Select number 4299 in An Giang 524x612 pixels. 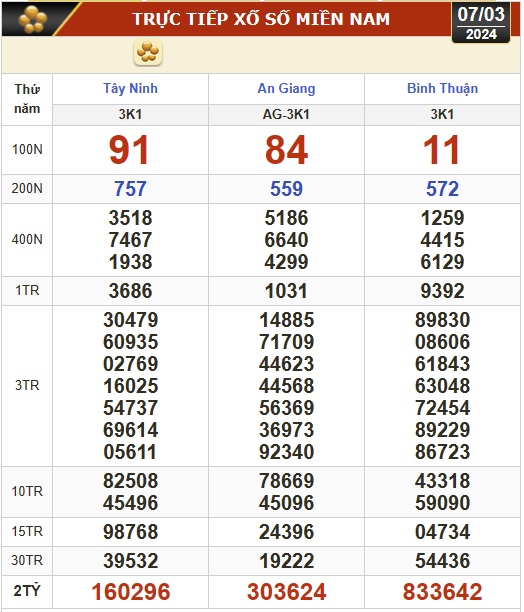(286, 262)
